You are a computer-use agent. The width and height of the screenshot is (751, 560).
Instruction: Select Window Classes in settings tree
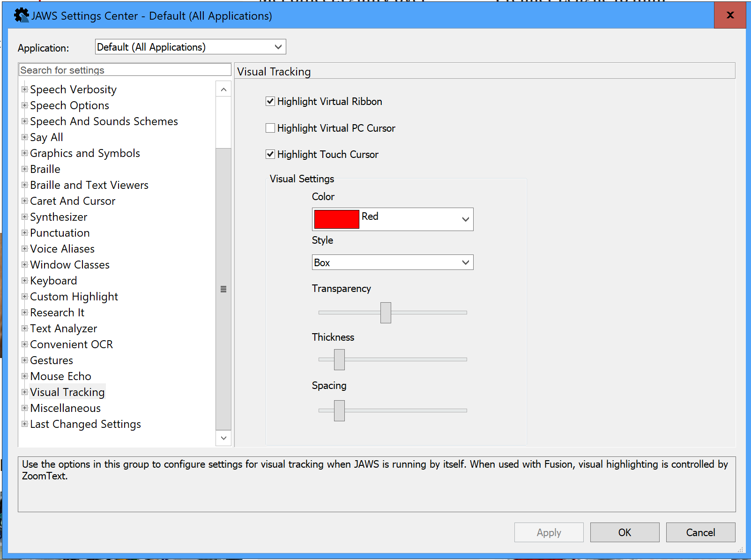pos(70,265)
